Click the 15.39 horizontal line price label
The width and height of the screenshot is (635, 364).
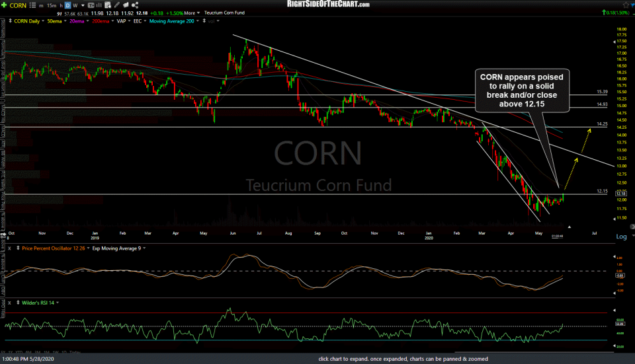coord(602,92)
